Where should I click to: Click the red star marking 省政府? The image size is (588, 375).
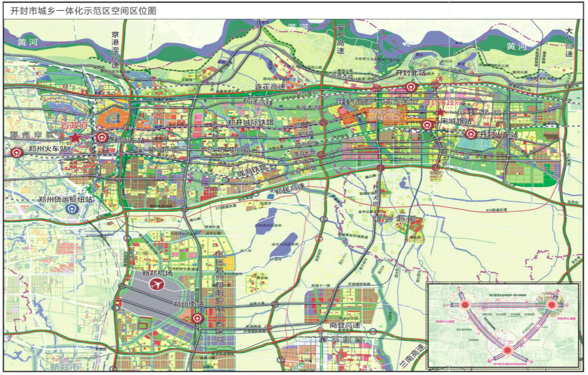(x=75, y=137)
